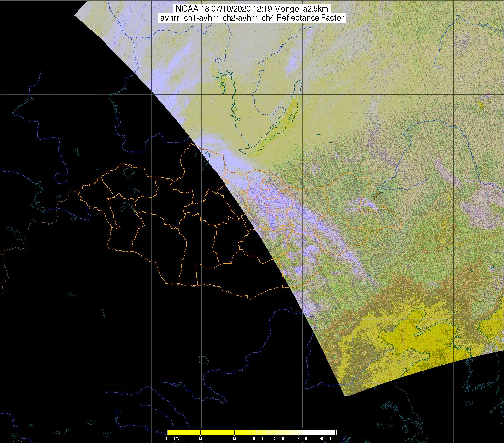Viewport: 504px width, 443px height.
Task: Click the '10.00' legend label
Action: pos(201,438)
